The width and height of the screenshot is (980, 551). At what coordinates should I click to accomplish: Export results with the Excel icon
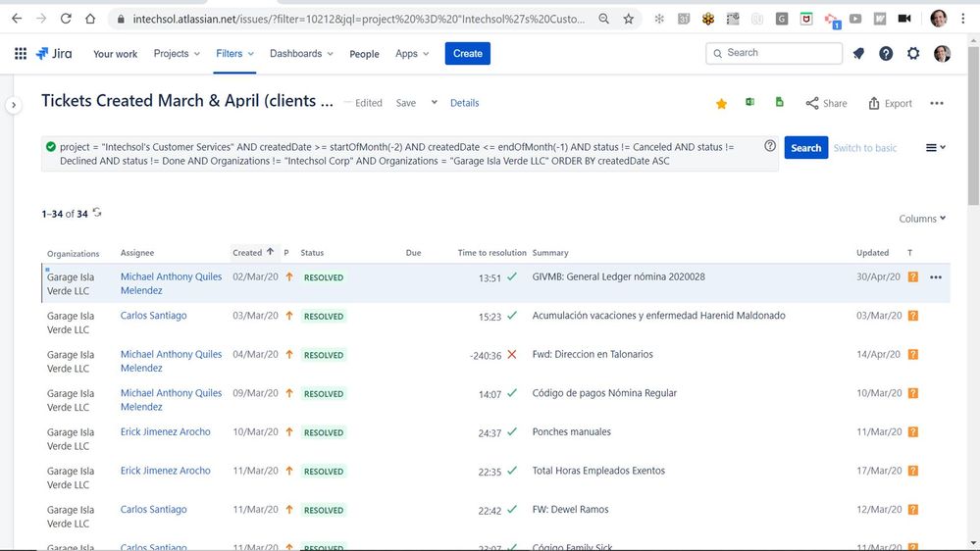749,103
